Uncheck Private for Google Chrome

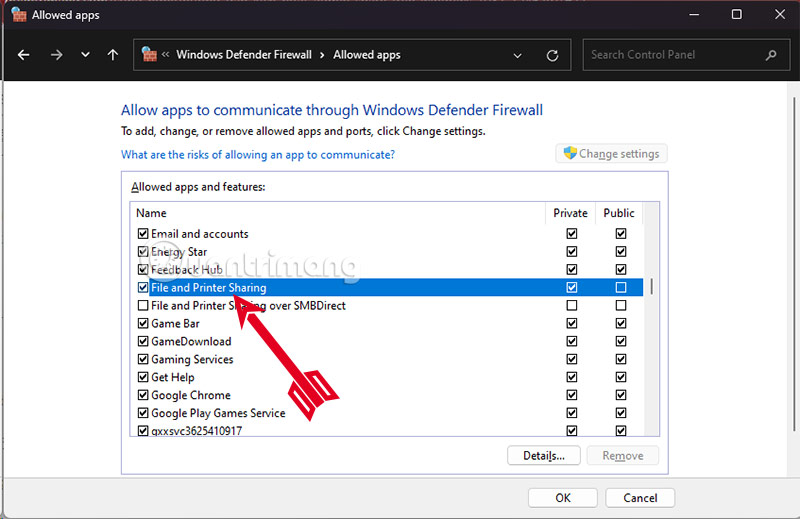pyautogui.click(x=571, y=395)
